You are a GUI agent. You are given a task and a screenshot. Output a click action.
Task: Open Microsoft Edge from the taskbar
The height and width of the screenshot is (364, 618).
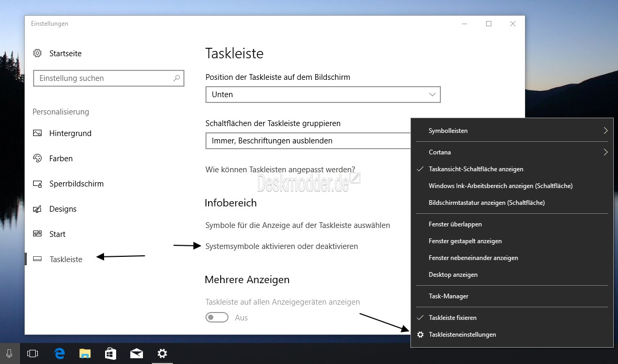click(59, 353)
